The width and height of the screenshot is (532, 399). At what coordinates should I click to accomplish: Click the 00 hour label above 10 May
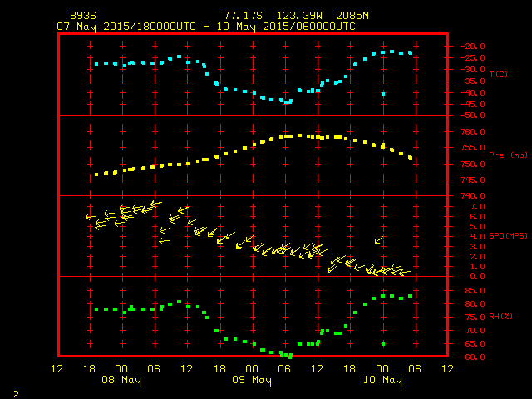click(x=382, y=369)
